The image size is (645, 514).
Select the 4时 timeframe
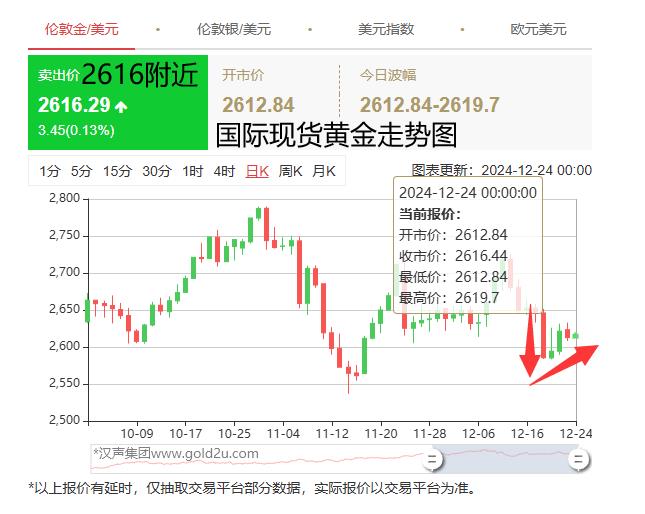(x=224, y=171)
